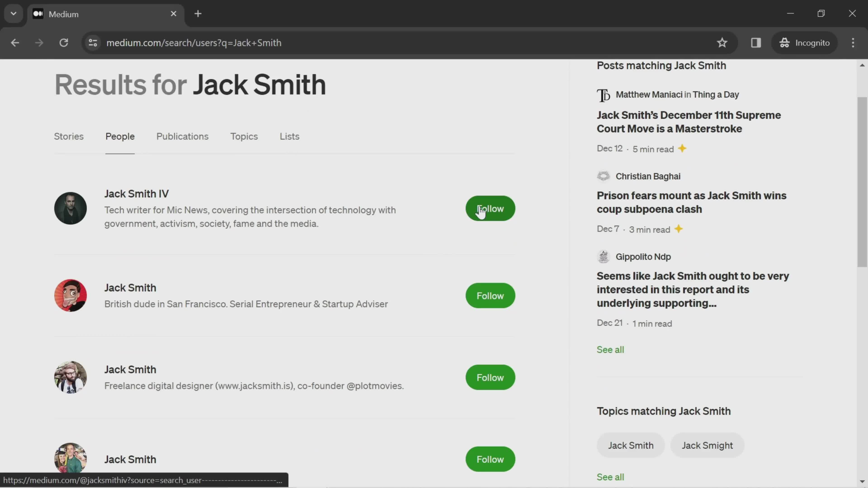Switch to the Stories tab
This screenshot has width=868, height=488.
click(x=69, y=136)
